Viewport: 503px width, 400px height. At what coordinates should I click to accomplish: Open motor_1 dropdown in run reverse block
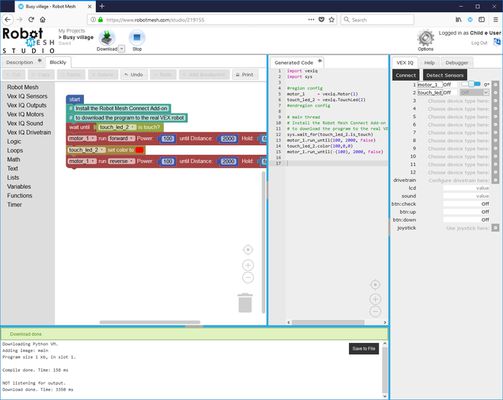pos(82,161)
